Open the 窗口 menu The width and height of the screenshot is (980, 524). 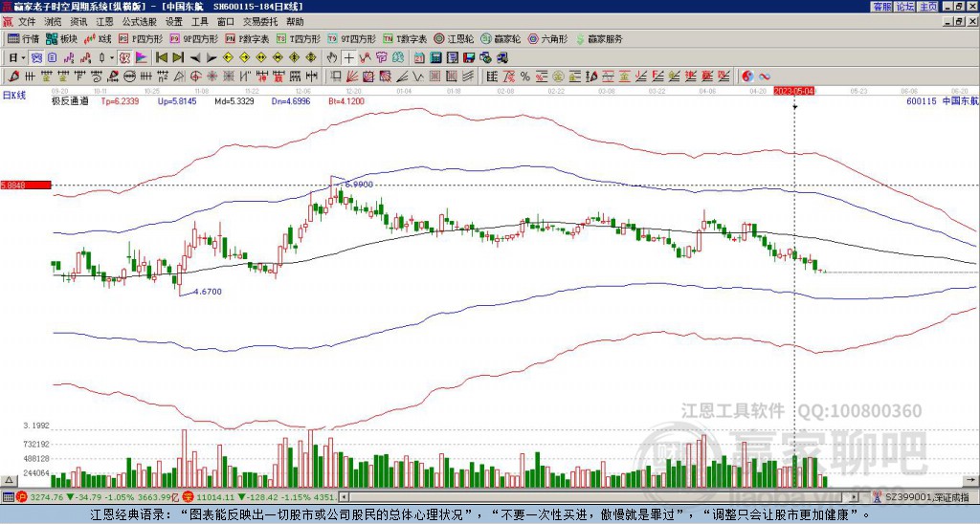(x=226, y=22)
